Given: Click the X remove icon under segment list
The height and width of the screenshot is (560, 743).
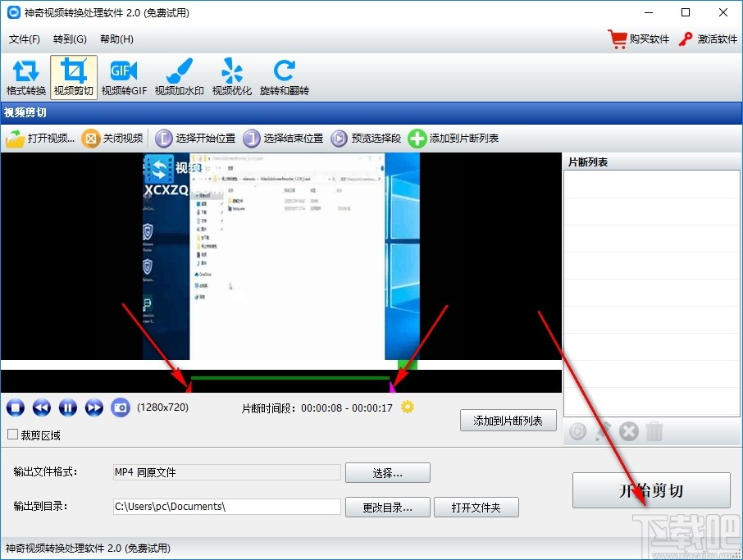Looking at the screenshot, I should pyautogui.click(x=629, y=431).
